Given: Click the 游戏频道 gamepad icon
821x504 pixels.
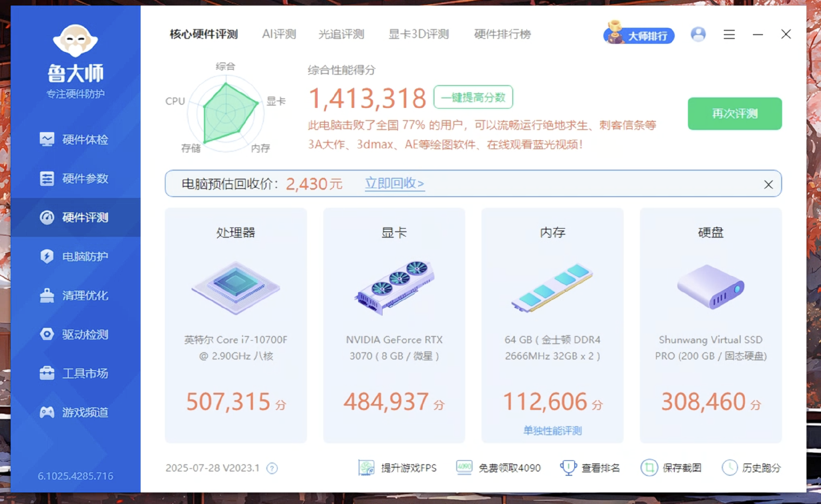Looking at the screenshot, I should [47, 412].
